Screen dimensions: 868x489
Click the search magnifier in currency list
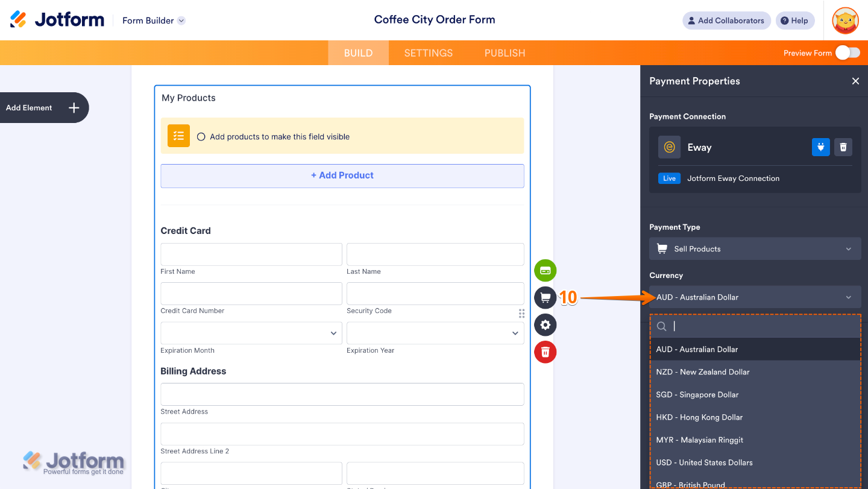pos(661,326)
